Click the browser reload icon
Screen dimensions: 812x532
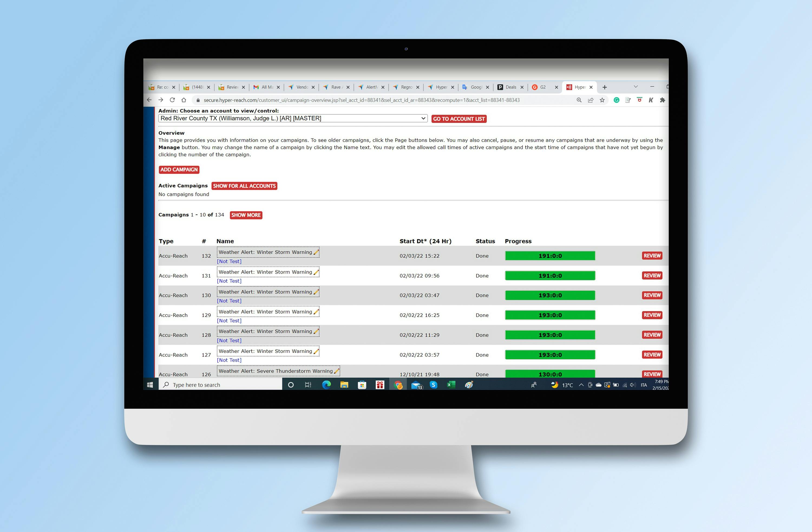[172, 100]
